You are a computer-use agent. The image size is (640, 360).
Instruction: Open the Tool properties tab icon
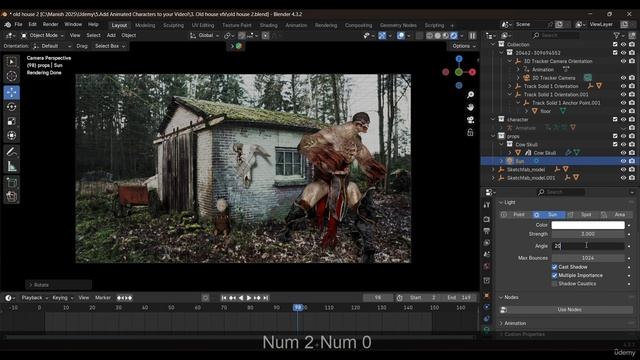pyautogui.click(x=487, y=205)
